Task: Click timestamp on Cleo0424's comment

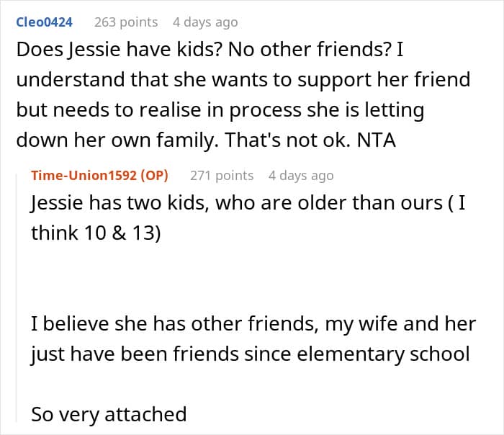Action: coord(205,22)
